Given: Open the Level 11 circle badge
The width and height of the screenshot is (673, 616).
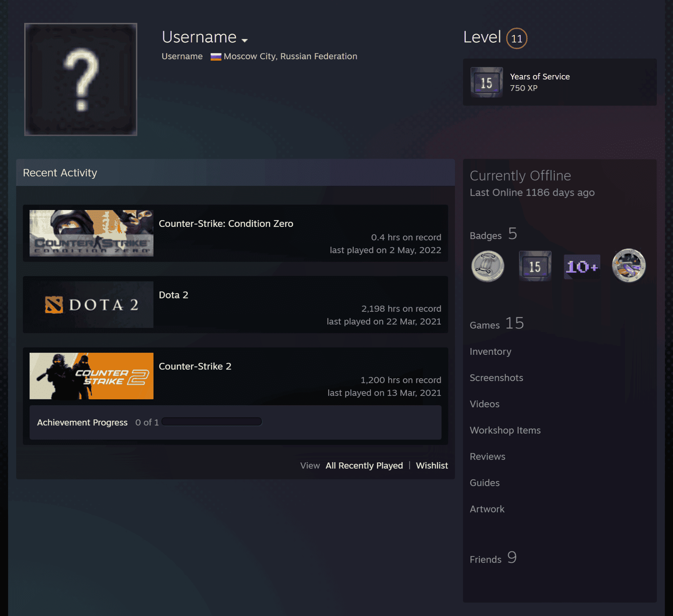Looking at the screenshot, I should pyautogui.click(x=516, y=38).
